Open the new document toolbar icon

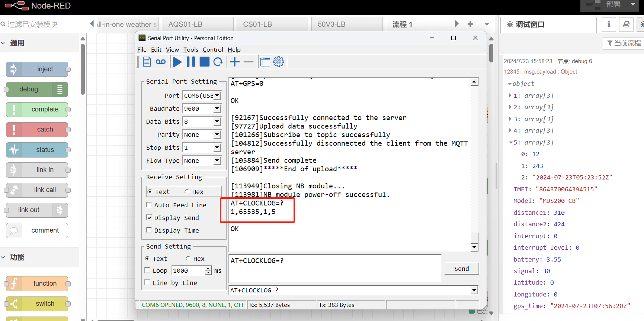147,62
